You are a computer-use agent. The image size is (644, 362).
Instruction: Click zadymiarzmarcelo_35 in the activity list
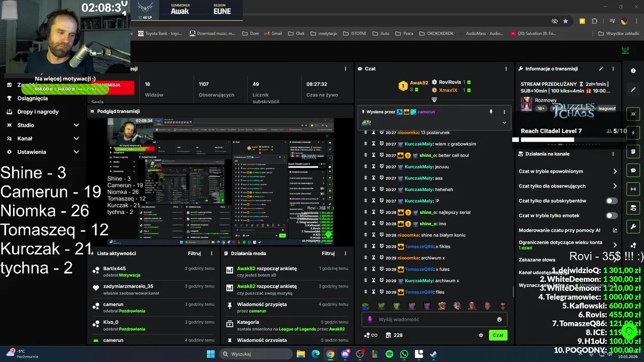coord(128,287)
